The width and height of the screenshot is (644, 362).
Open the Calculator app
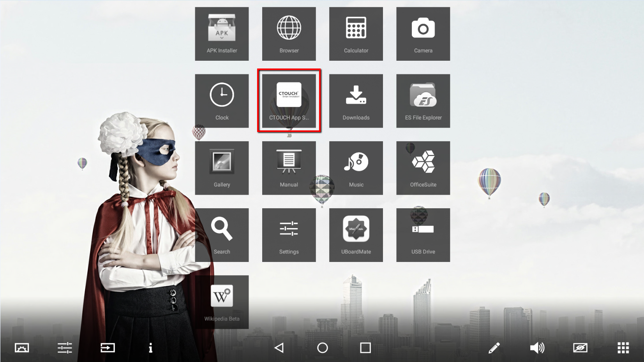[356, 34]
